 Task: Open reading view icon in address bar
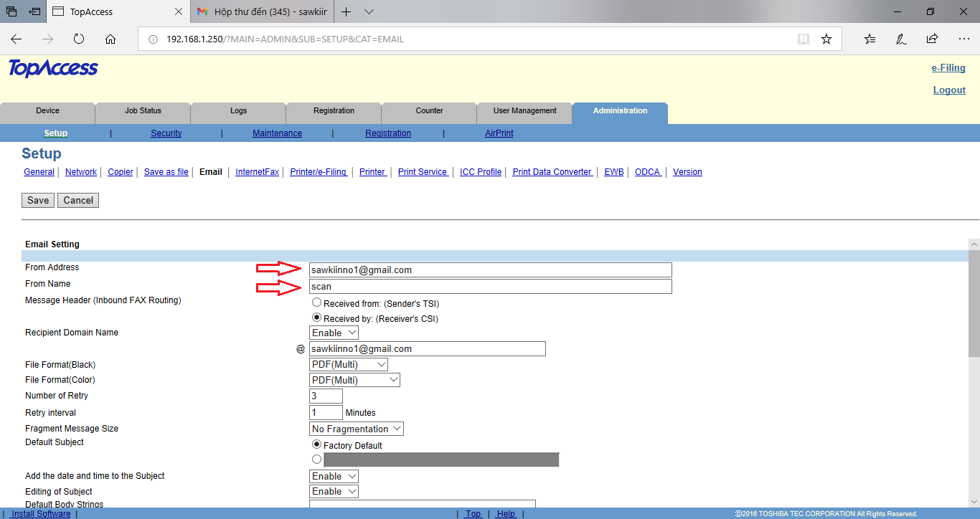point(804,39)
